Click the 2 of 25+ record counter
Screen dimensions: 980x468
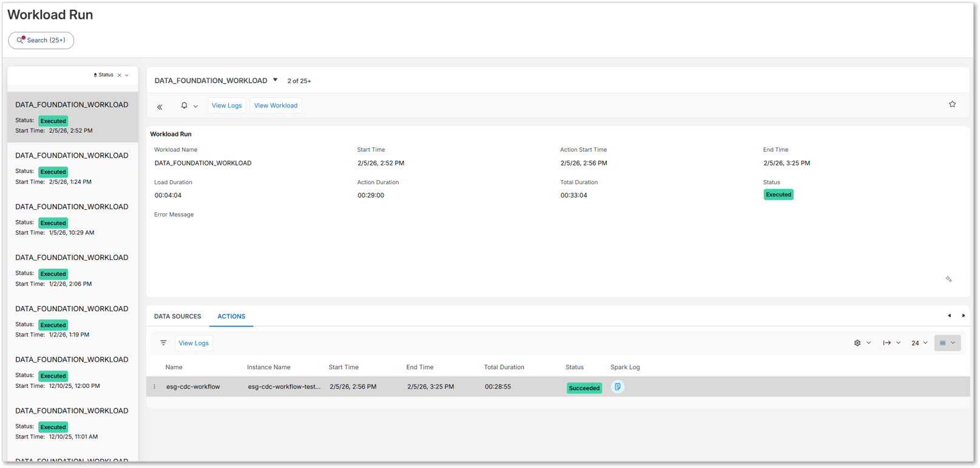[x=299, y=81]
